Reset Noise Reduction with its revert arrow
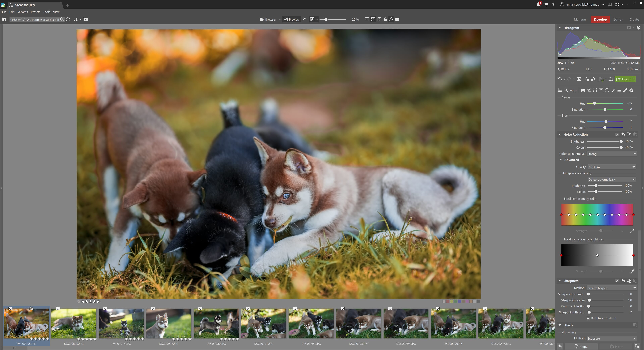The width and height of the screenshot is (644, 350). point(623,134)
